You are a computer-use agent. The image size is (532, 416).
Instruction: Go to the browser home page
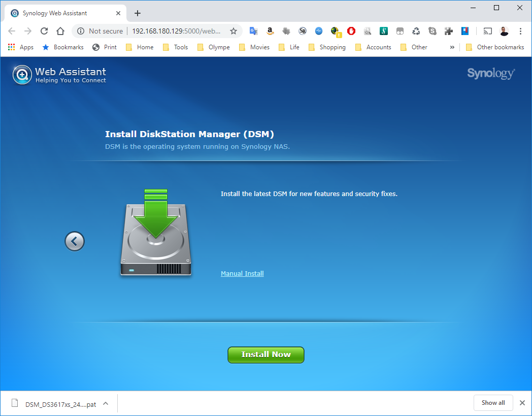(60, 31)
